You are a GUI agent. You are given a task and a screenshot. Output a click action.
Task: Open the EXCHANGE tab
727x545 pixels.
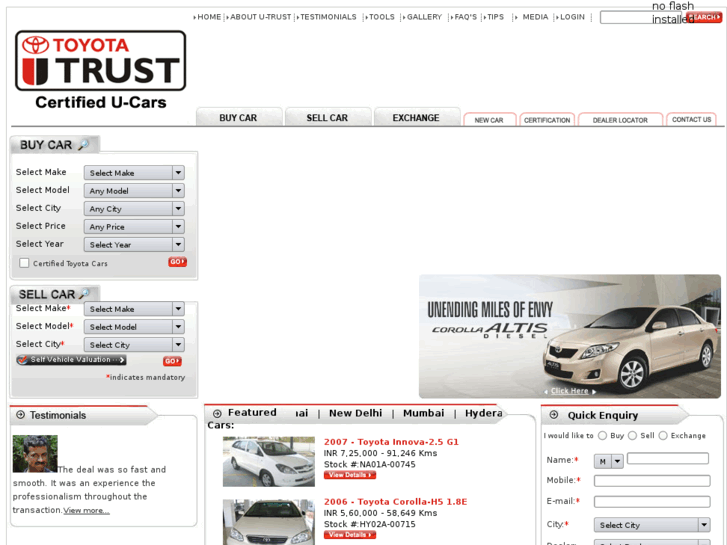click(x=417, y=117)
